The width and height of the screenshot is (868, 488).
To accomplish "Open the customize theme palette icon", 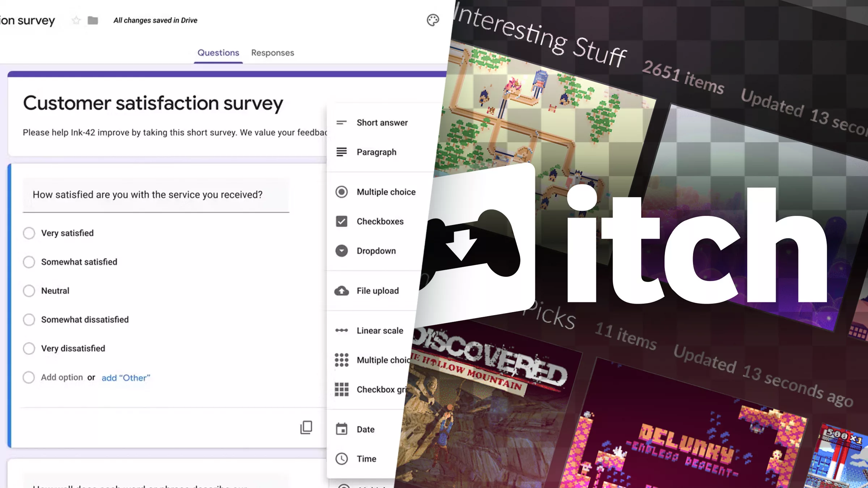I will [433, 20].
